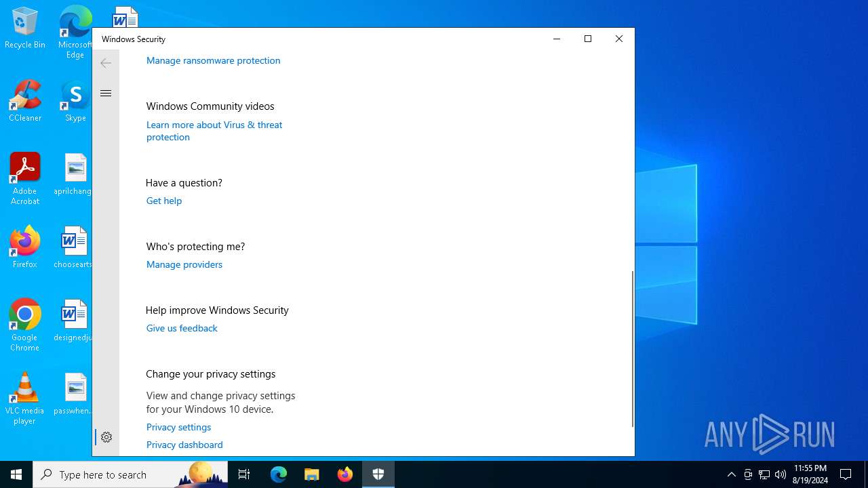Click the back arrow in Windows Security
This screenshot has width=868, height=488.
click(106, 63)
